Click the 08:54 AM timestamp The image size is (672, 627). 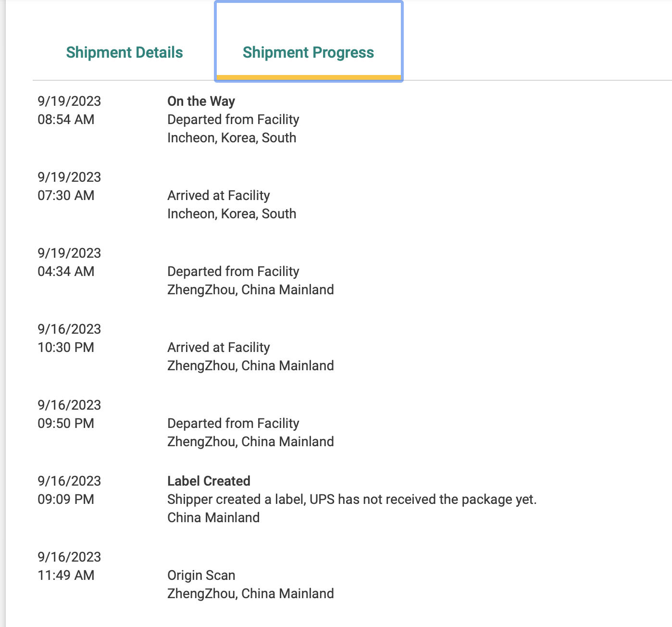click(x=66, y=120)
